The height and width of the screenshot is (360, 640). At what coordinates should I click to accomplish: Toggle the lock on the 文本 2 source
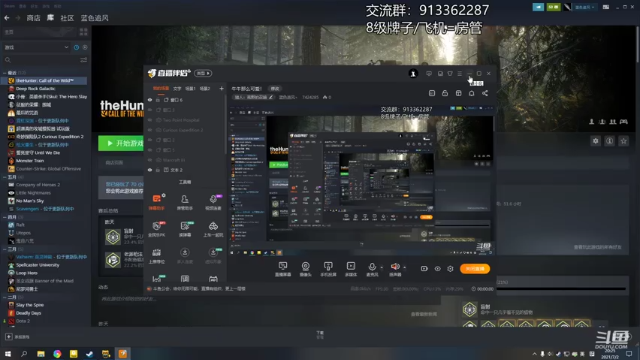158,170
